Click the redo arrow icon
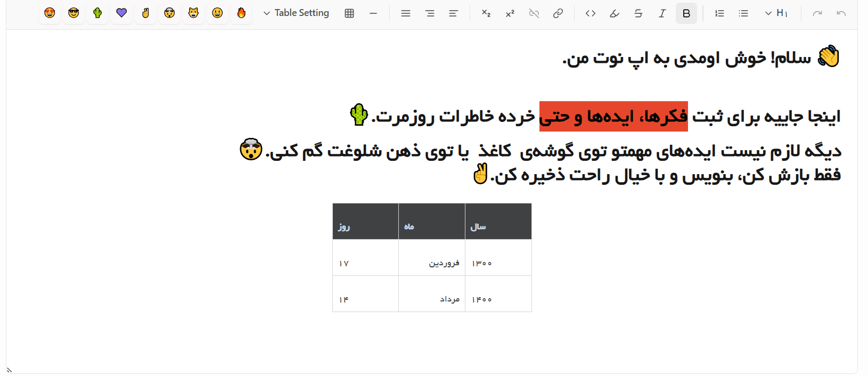Viewport: 868px width, 376px height. pos(817,13)
